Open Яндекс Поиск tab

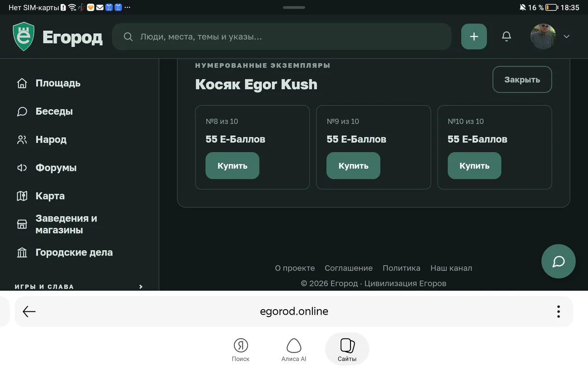point(241,350)
